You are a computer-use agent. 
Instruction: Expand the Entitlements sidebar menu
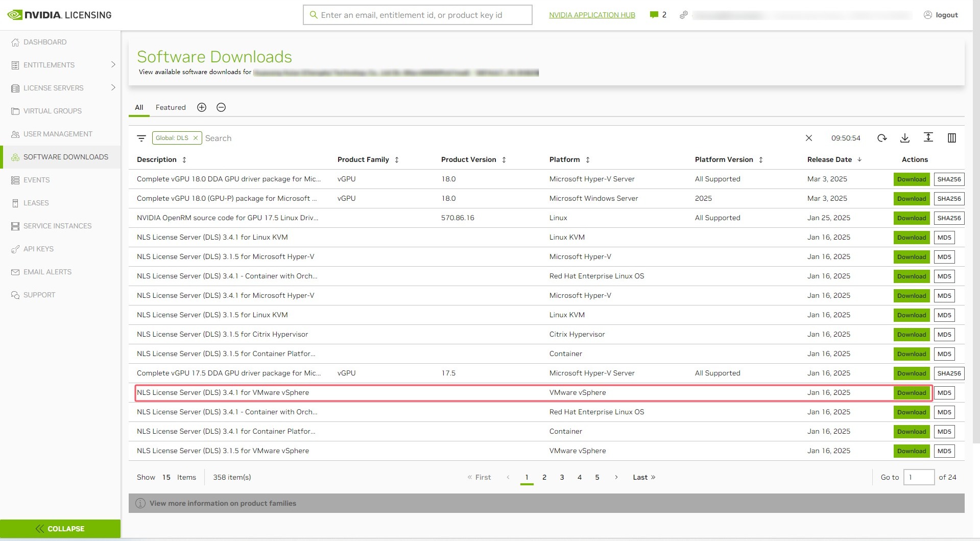point(113,65)
